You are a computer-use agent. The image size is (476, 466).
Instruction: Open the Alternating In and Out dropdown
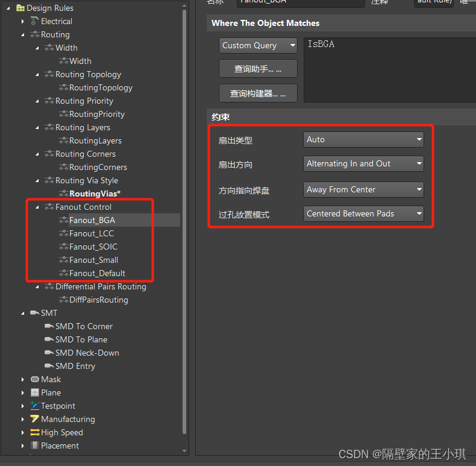coord(363,164)
